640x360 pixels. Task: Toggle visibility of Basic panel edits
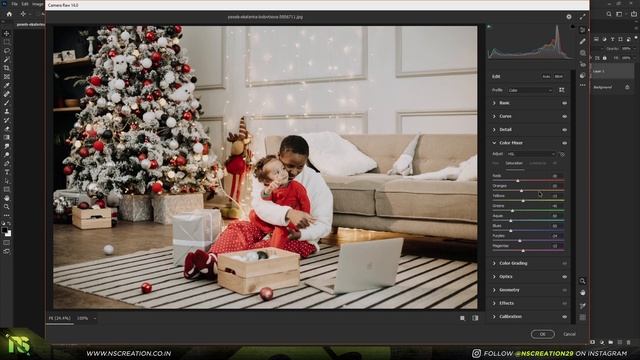click(x=564, y=103)
